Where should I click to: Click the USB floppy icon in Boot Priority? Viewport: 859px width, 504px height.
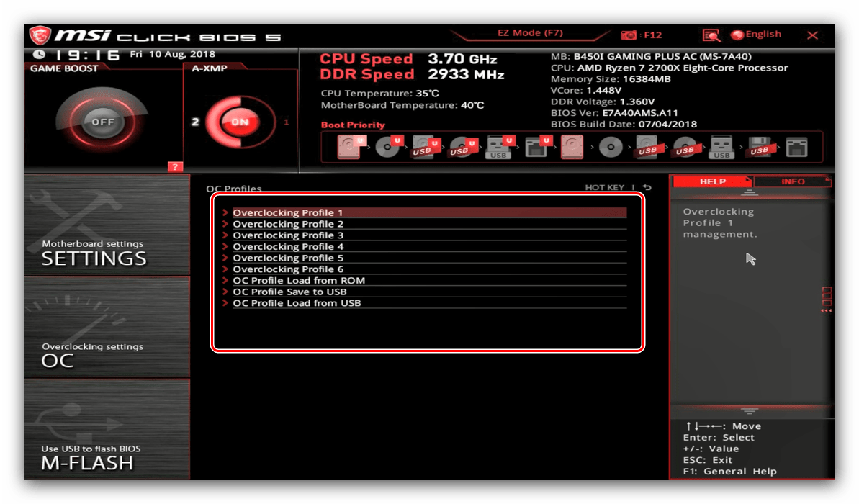tap(758, 148)
